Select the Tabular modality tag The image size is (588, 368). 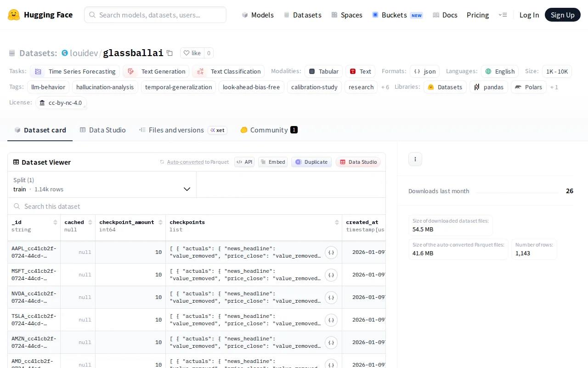coord(324,71)
